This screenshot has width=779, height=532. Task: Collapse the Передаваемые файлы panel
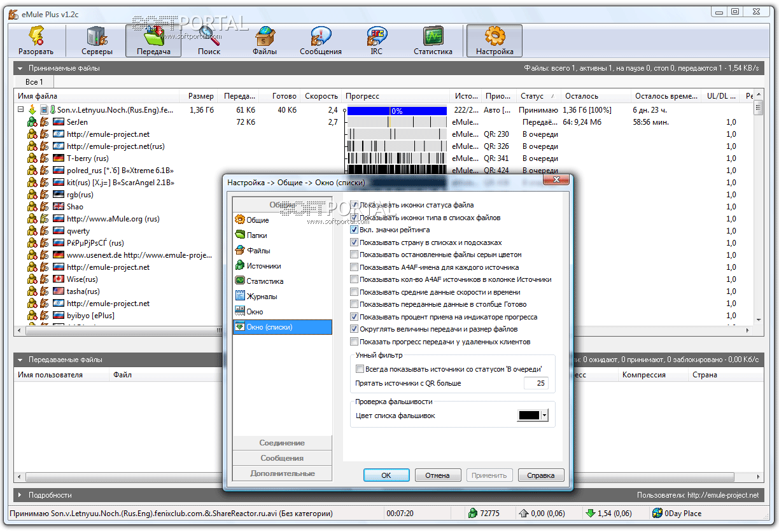[21, 360]
